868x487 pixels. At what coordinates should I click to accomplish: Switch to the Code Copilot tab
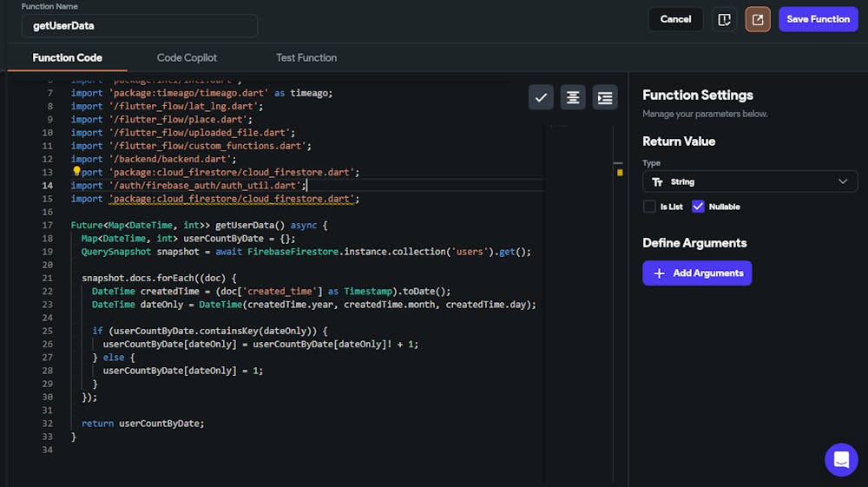[x=187, y=57]
